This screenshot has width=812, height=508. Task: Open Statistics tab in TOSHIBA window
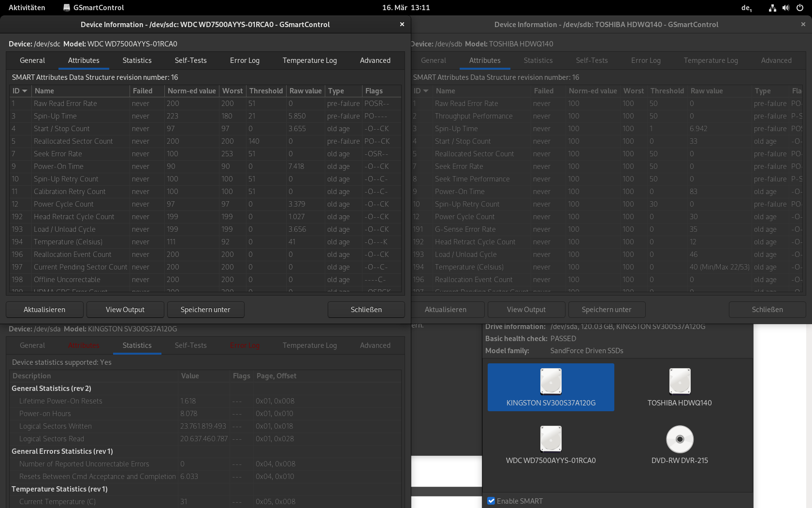538,60
